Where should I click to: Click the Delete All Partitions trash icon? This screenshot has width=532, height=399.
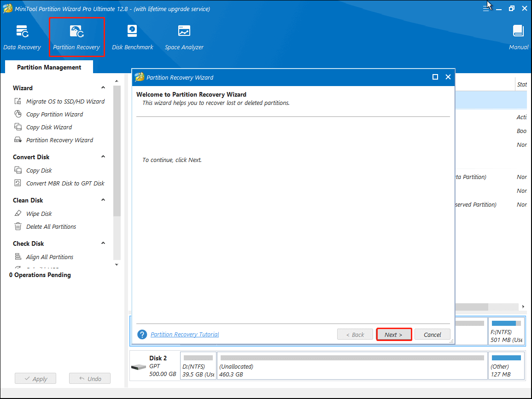point(18,226)
